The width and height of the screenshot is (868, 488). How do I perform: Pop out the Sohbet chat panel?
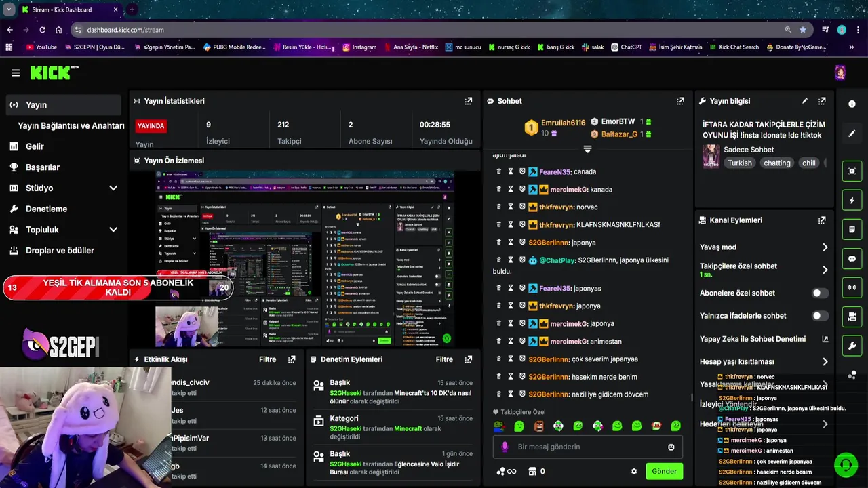(x=680, y=101)
